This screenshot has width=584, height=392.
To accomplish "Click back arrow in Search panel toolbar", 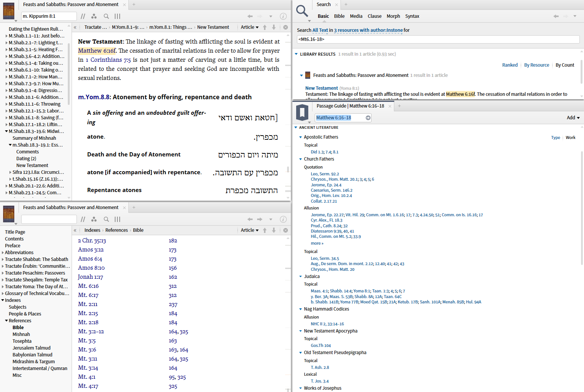I will 556,16.
